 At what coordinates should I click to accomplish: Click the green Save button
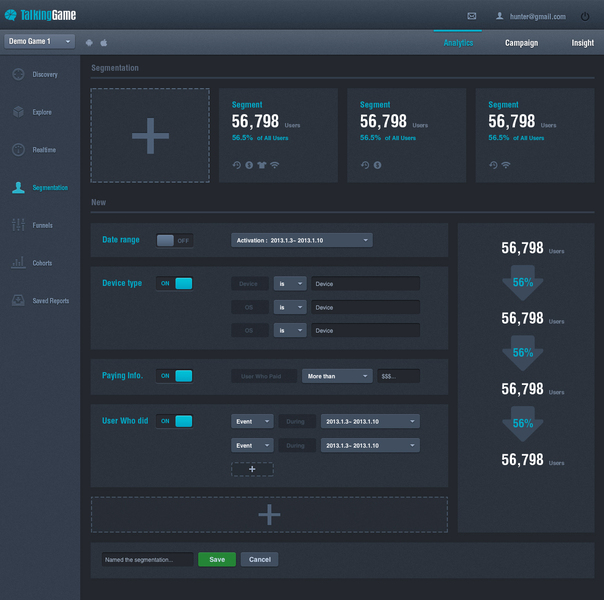(217, 559)
